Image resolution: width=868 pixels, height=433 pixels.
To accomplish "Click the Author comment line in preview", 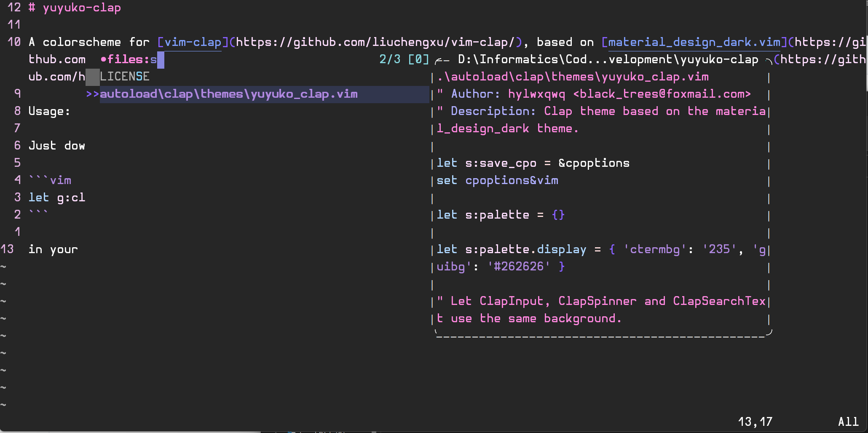I will tap(594, 94).
